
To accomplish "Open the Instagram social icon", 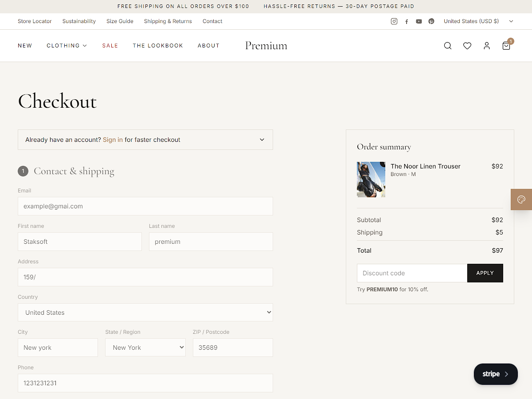I will pos(394,21).
